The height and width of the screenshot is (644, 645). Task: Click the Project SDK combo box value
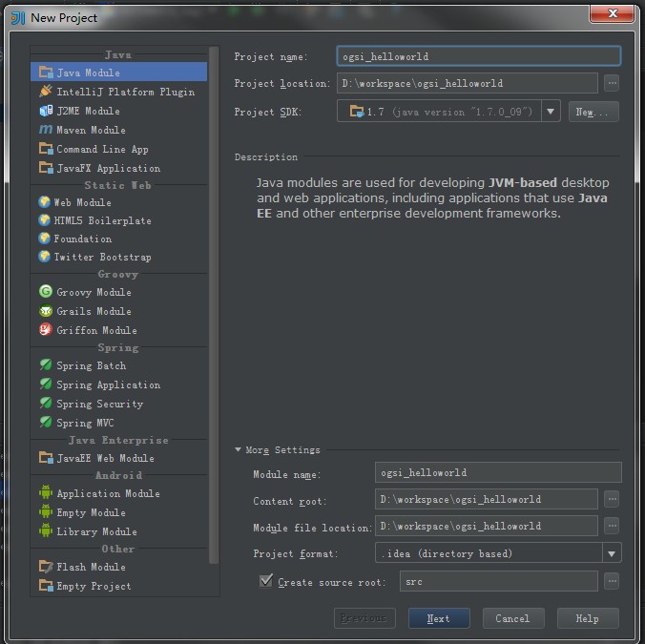[439, 112]
